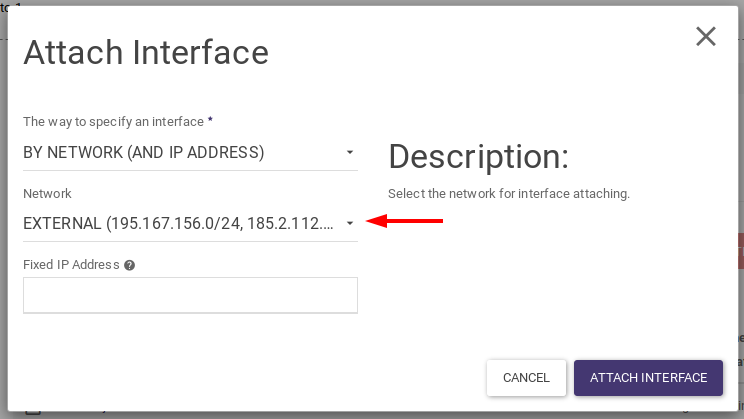This screenshot has width=744, height=419.
Task: Click the required asterisk beside interface label
Action: coord(210,121)
